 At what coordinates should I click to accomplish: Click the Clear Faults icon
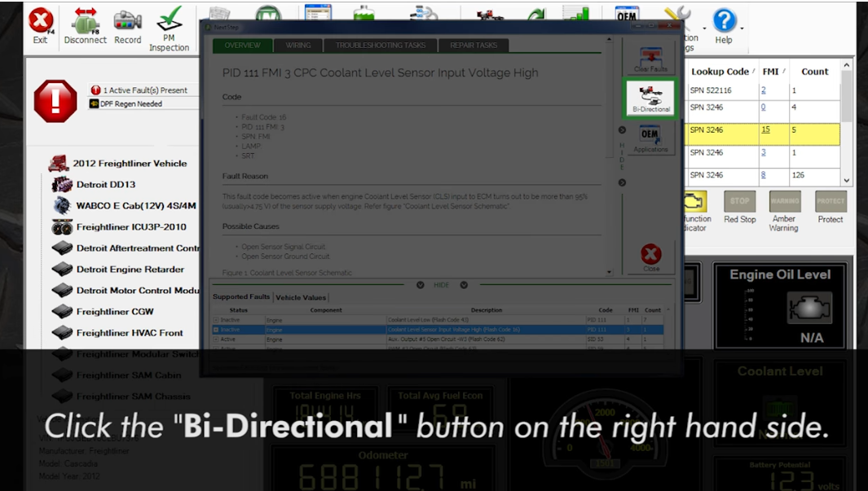pos(650,59)
